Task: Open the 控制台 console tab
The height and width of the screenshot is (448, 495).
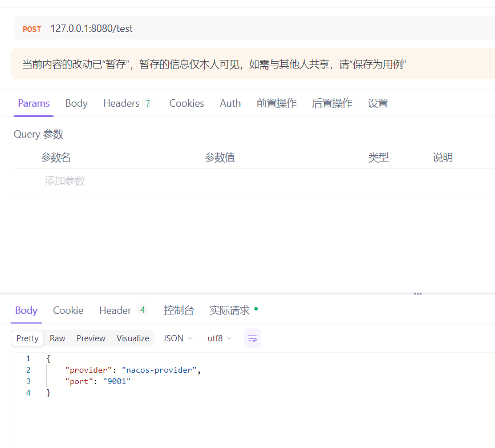Action: pos(178,310)
